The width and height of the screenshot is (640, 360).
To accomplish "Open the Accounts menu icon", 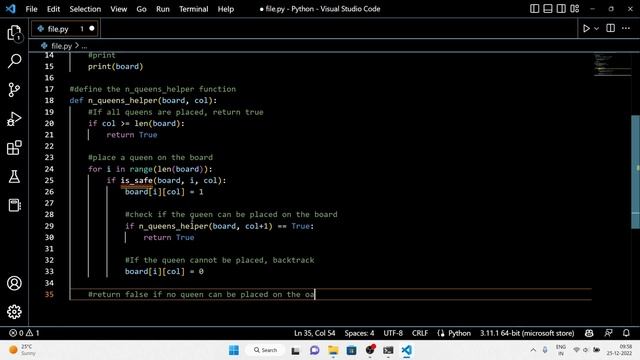I will pos(14,283).
